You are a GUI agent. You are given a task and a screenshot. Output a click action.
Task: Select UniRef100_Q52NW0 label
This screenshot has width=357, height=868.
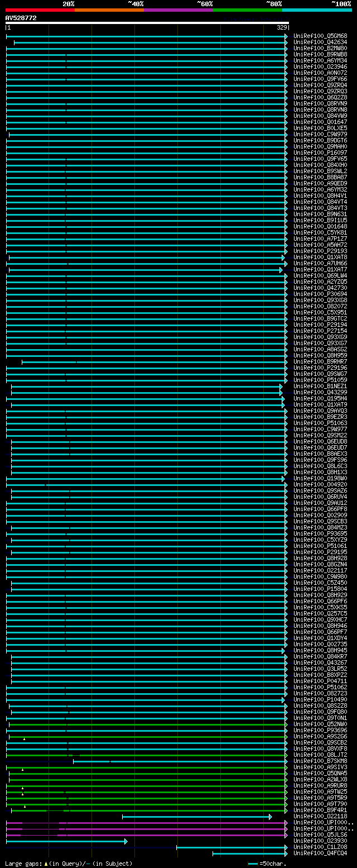320,724
